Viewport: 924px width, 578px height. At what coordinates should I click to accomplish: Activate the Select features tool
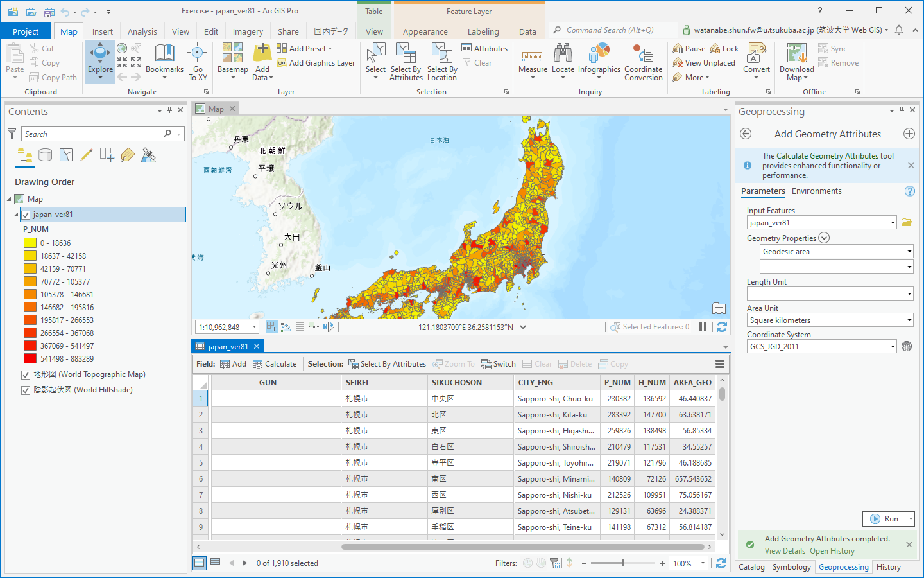(x=375, y=62)
